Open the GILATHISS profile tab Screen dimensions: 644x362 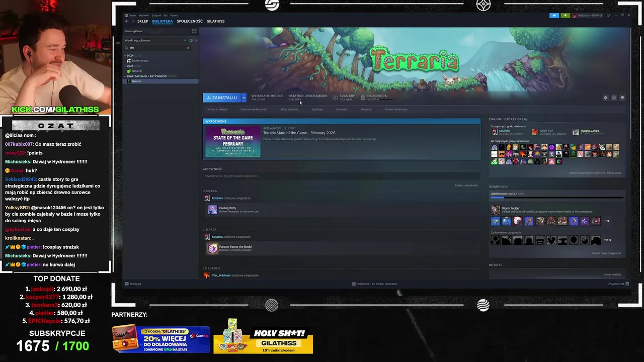[215, 21]
